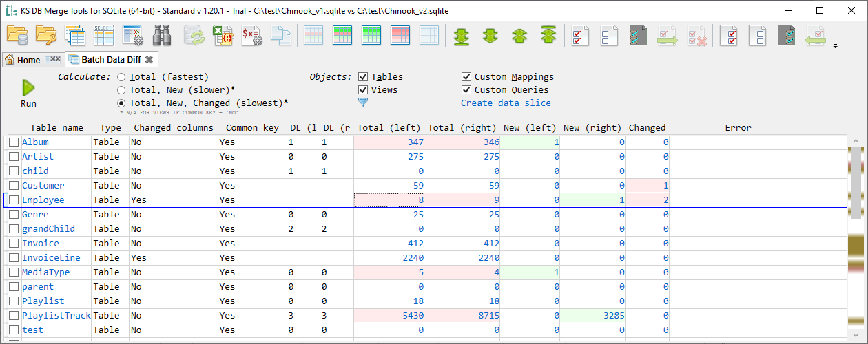The width and height of the screenshot is (868, 344).
Task: Go to previous difference up arrow
Action: pos(519,35)
